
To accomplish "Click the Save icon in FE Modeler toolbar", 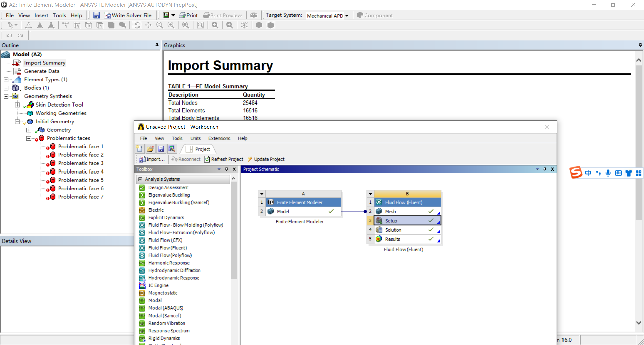I will coord(96,15).
